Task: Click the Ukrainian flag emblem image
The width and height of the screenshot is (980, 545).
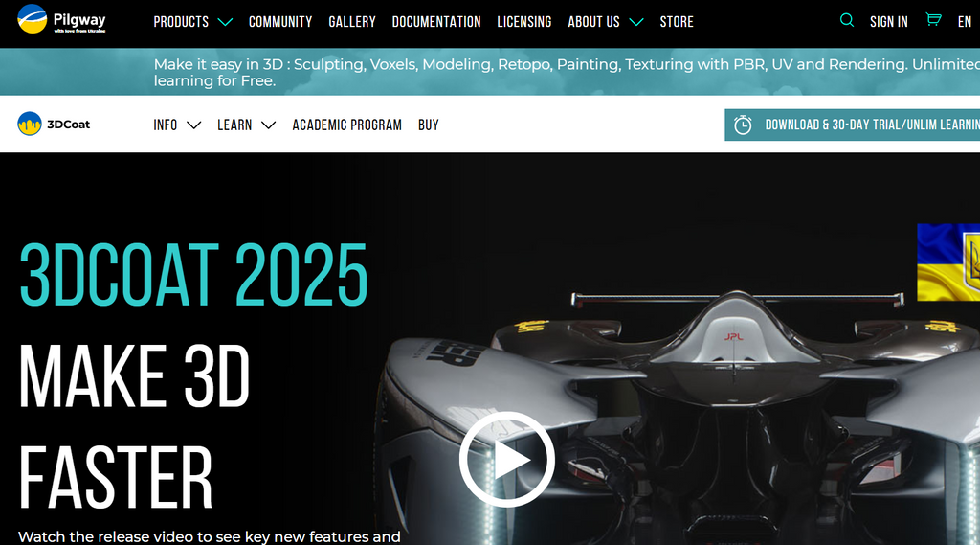Action: (x=948, y=262)
